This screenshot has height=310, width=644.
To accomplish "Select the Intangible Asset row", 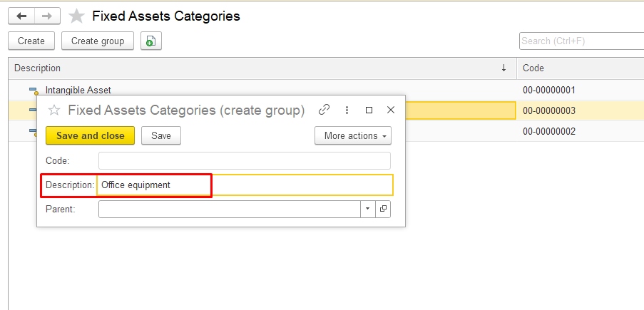I will (78, 91).
